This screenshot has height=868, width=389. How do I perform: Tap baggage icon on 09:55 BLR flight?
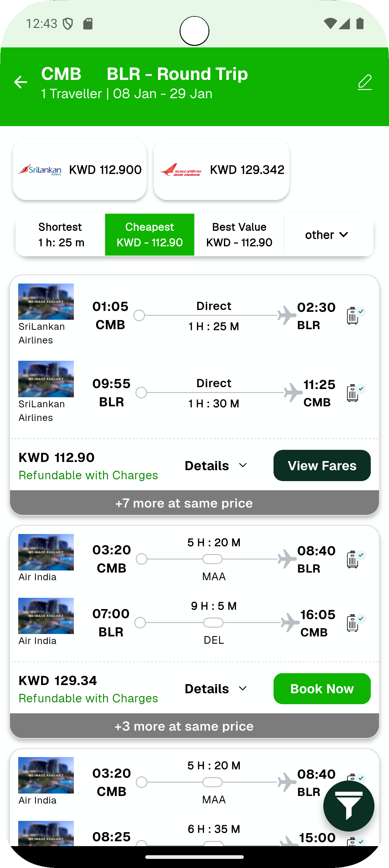[353, 393]
